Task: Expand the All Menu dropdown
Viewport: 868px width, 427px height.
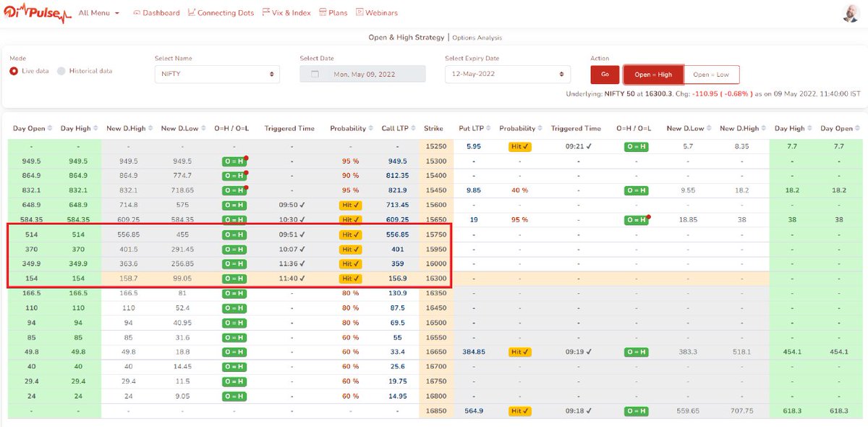Action: pos(99,13)
